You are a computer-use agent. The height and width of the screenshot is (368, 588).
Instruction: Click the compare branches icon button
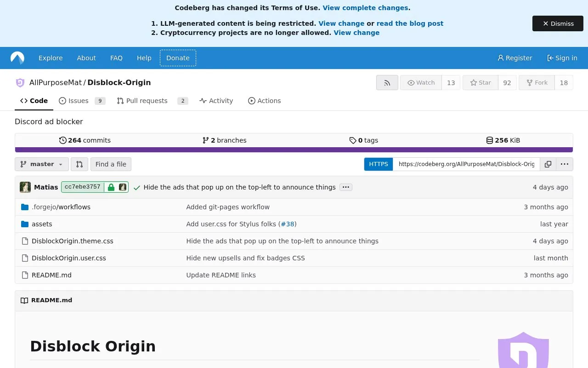click(x=79, y=164)
